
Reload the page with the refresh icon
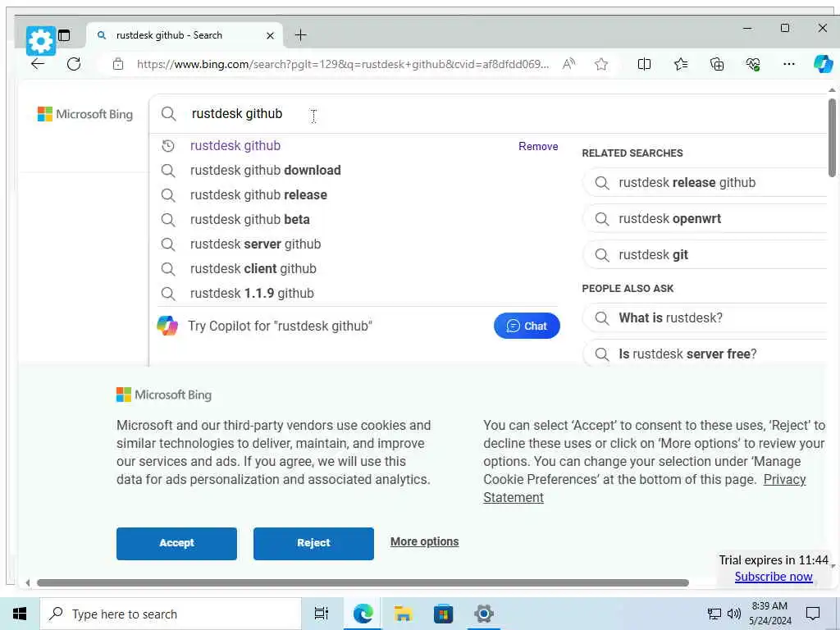pyautogui.click(x=74, y=64)
